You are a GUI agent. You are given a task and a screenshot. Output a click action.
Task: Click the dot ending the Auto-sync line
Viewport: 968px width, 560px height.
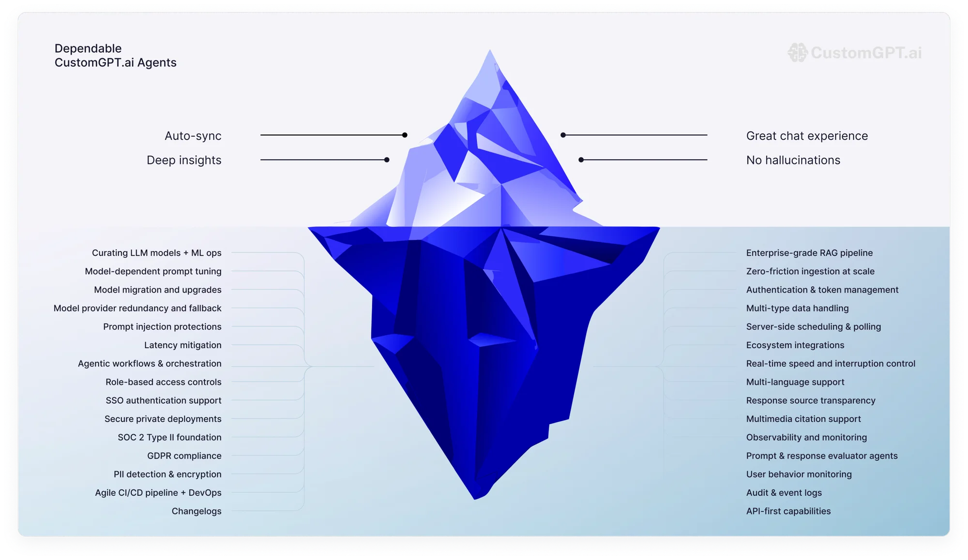(405, 135)
